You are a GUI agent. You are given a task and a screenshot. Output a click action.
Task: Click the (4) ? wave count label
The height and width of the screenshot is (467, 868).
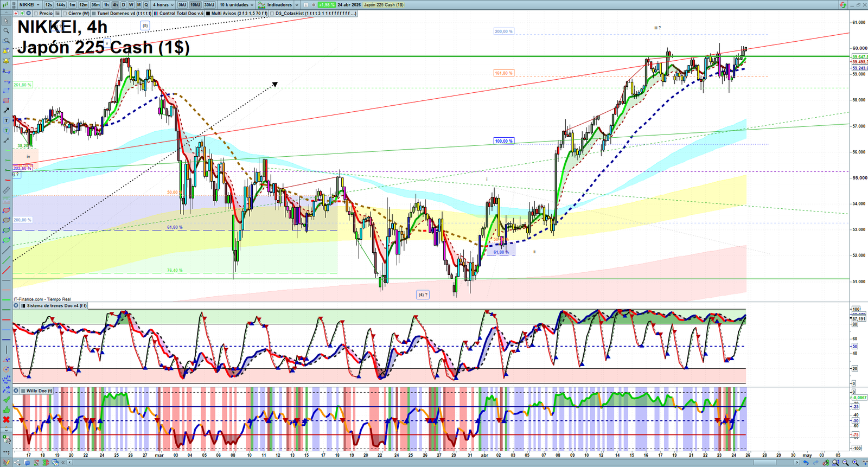coord(423,295)
